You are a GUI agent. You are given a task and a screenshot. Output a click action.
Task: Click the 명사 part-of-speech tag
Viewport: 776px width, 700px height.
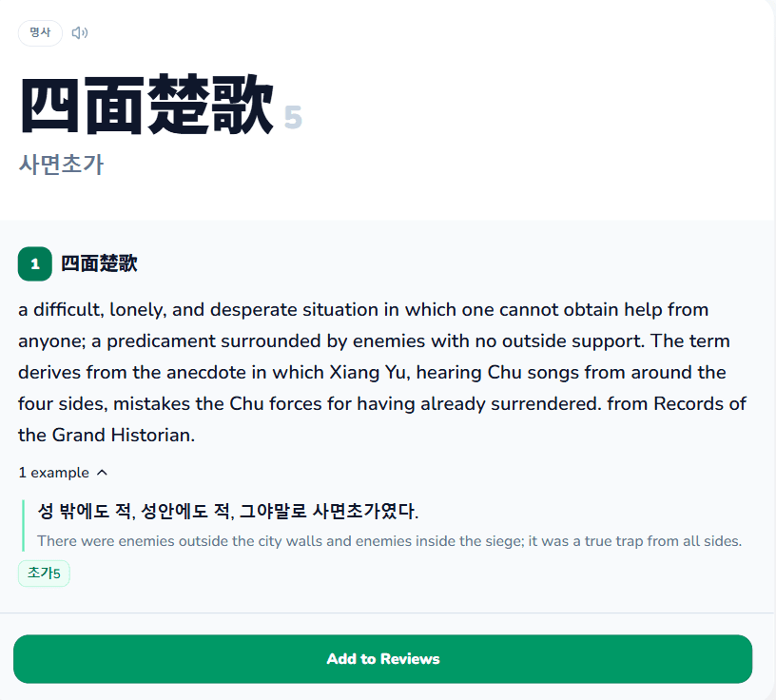pos(40,32)
